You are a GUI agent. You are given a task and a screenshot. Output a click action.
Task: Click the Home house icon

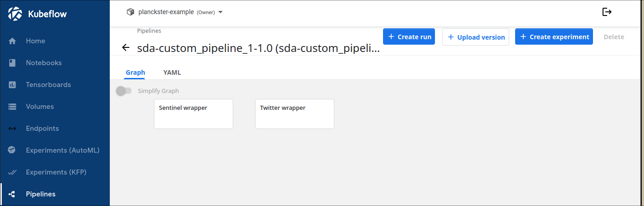(12, 41)
